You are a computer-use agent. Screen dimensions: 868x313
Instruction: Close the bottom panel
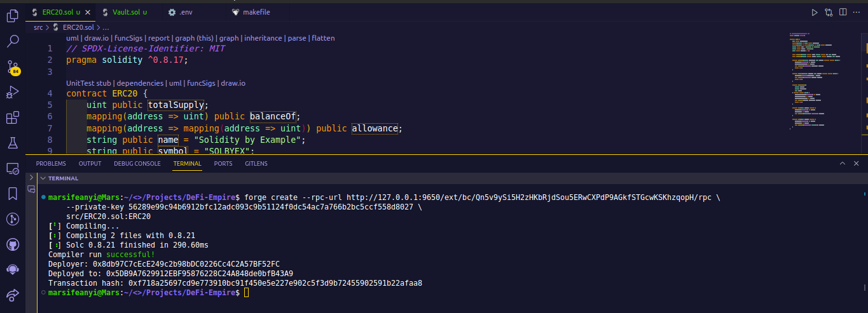(x=855, y=163)
